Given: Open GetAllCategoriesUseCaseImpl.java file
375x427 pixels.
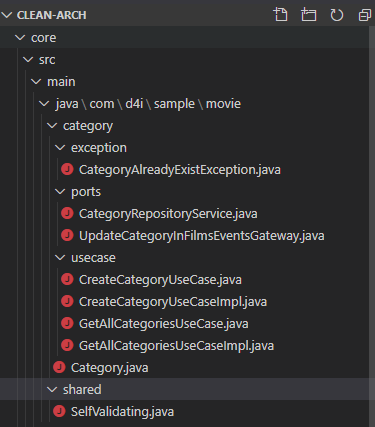Looking at the screenshot, I should [x=176, y=346].
